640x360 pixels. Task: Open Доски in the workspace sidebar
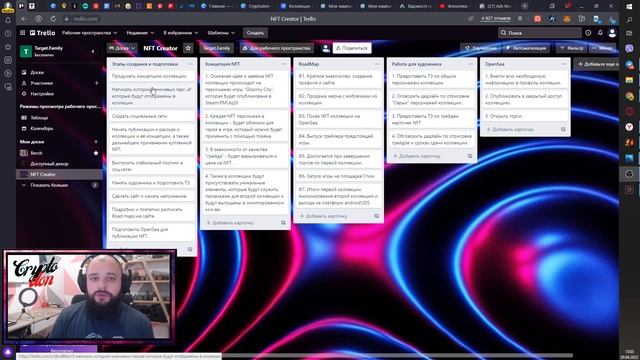(37, 72)
